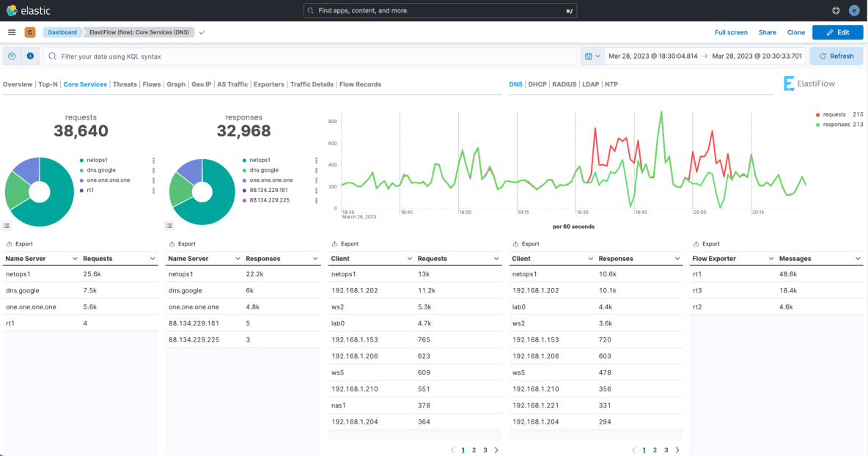Open options for rt1 in requests legend

pos(153,191)
